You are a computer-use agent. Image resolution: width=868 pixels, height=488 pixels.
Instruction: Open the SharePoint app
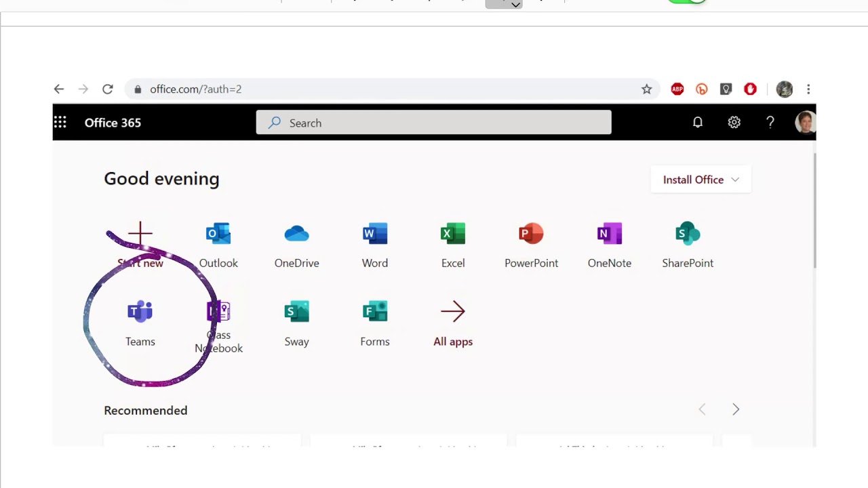(688, 245)
